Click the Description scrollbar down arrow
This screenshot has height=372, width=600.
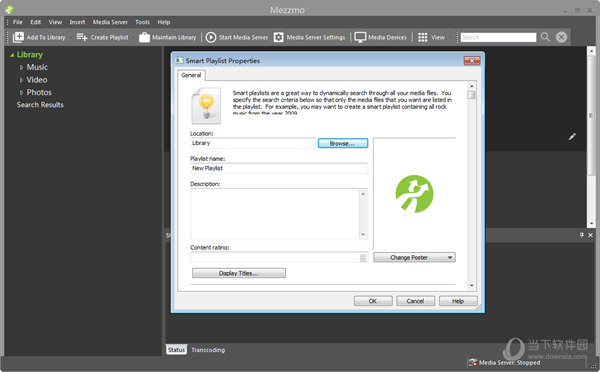tap(363, 235)
